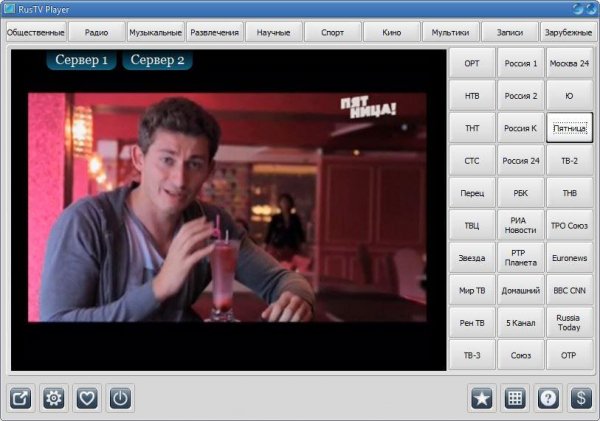
Task: Open the Записи category
Action: pos(510,32)
